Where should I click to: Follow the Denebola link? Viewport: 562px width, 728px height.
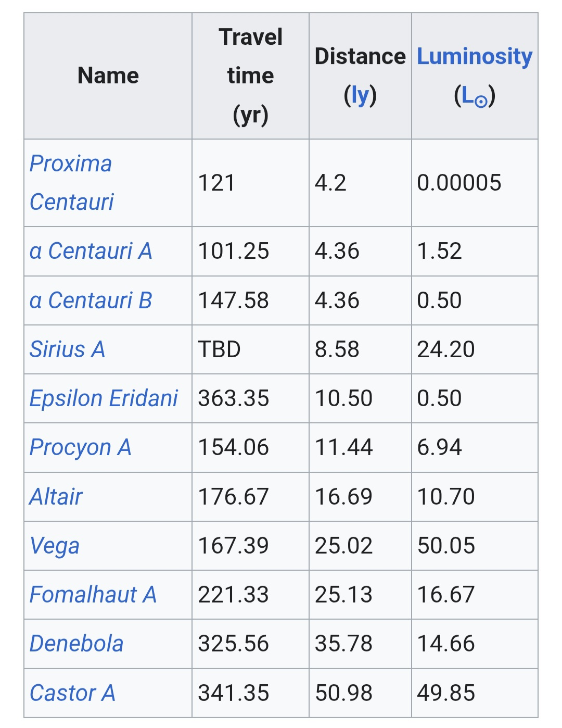76,644
